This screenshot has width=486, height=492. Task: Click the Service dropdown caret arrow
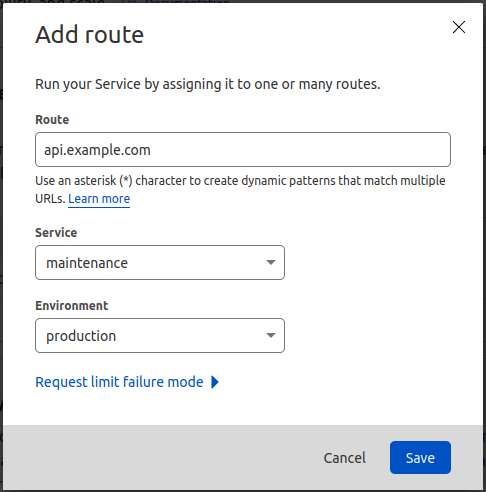271,262
